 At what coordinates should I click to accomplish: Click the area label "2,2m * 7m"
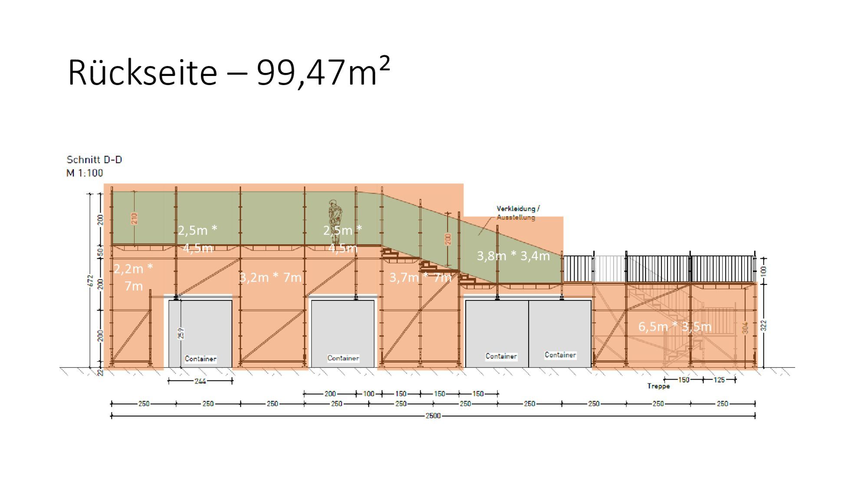pyautogui.click(x=134, y=277)
